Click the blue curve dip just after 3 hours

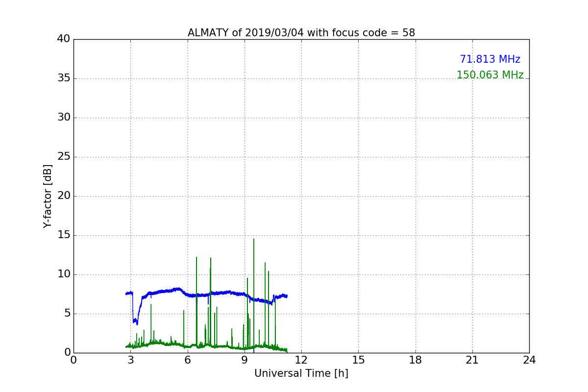click(x=135, y=321)
